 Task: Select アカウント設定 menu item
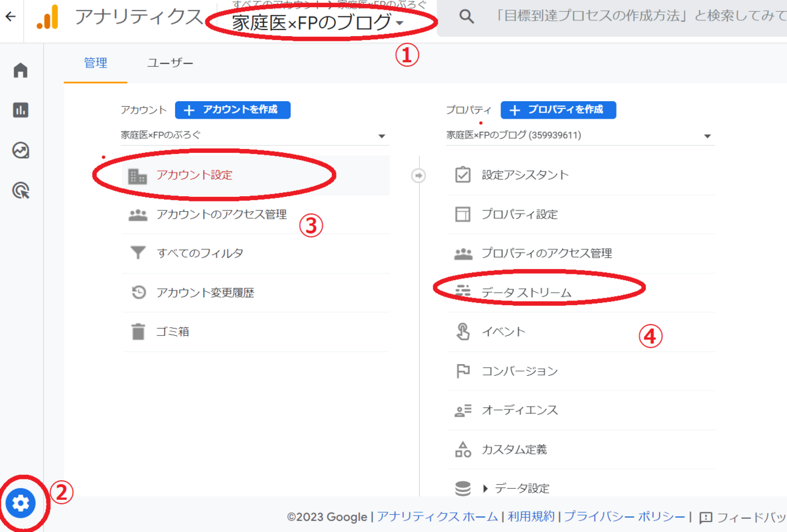coord(256,175)
